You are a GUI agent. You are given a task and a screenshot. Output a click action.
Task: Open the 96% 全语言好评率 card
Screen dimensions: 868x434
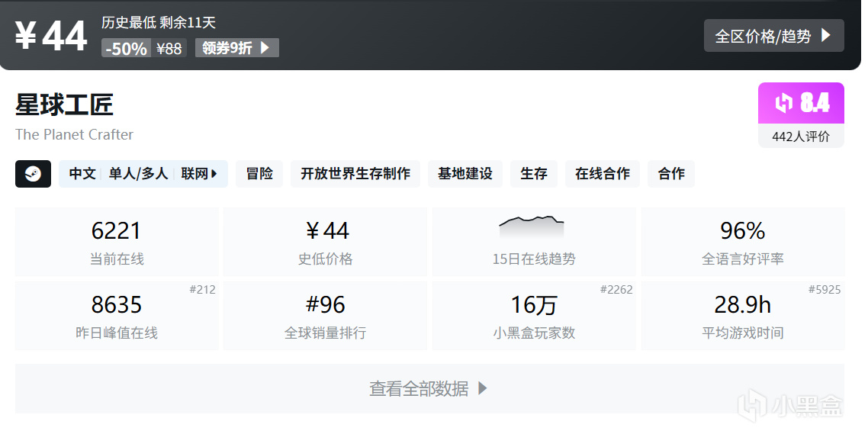[743, 241]
